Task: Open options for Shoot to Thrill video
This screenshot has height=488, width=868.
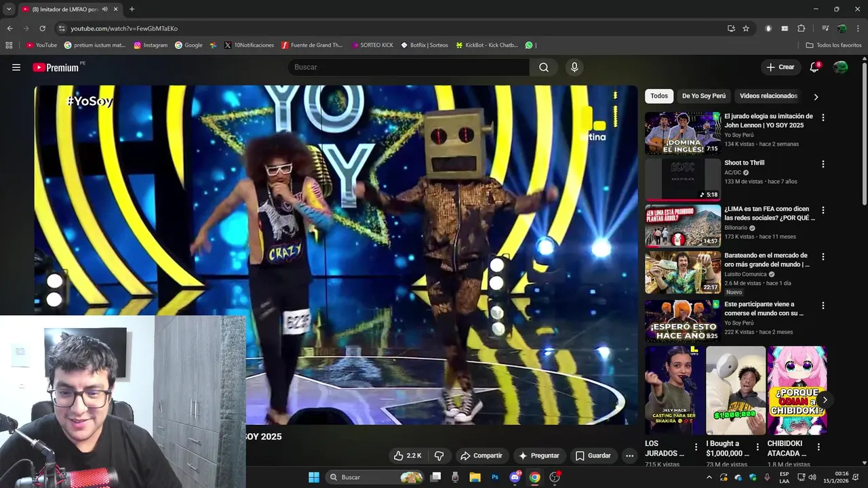Action: pos(823,164)
